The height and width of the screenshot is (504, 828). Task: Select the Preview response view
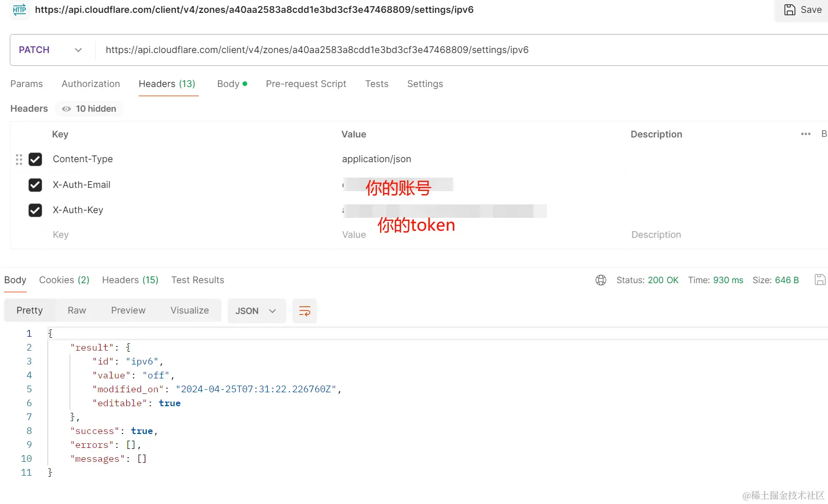click(x=128, y=310)
